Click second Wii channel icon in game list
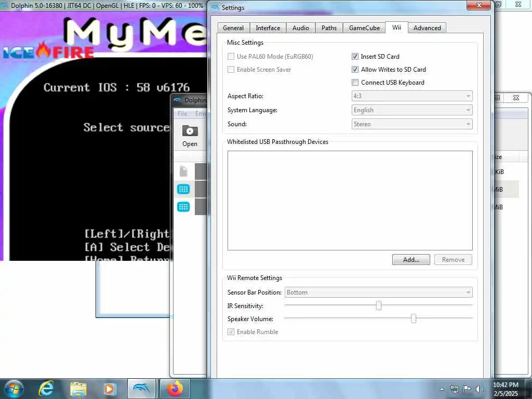The height and width of the screenshot is (399, 532). point(183,207)
